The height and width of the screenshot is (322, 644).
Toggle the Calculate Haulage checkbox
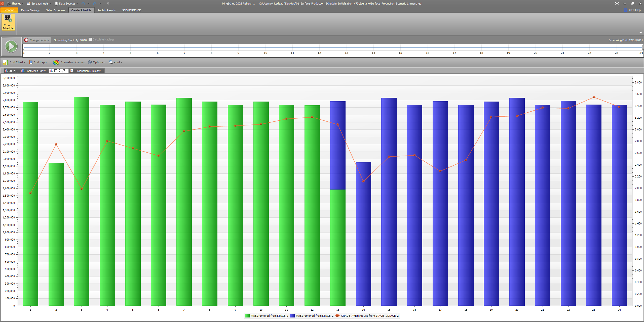coord(90,39)
